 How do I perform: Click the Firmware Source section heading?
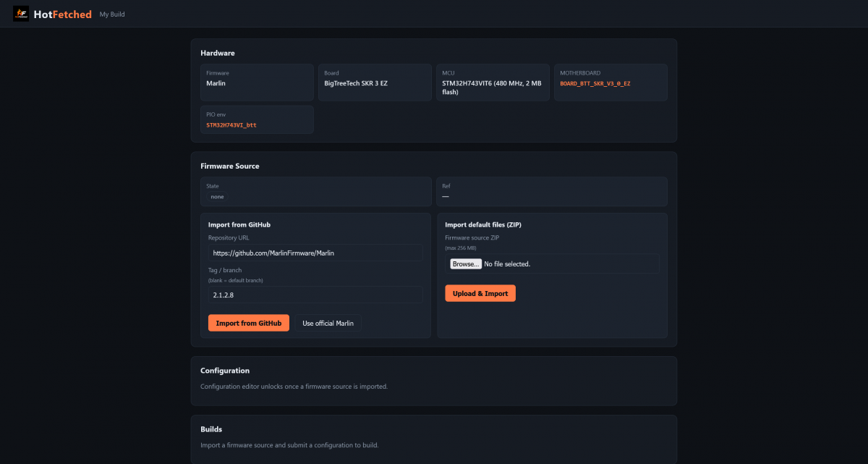pos(230,166)
